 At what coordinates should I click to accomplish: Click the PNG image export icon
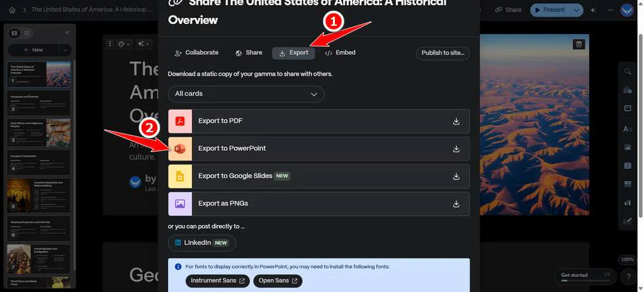(179, 204)
